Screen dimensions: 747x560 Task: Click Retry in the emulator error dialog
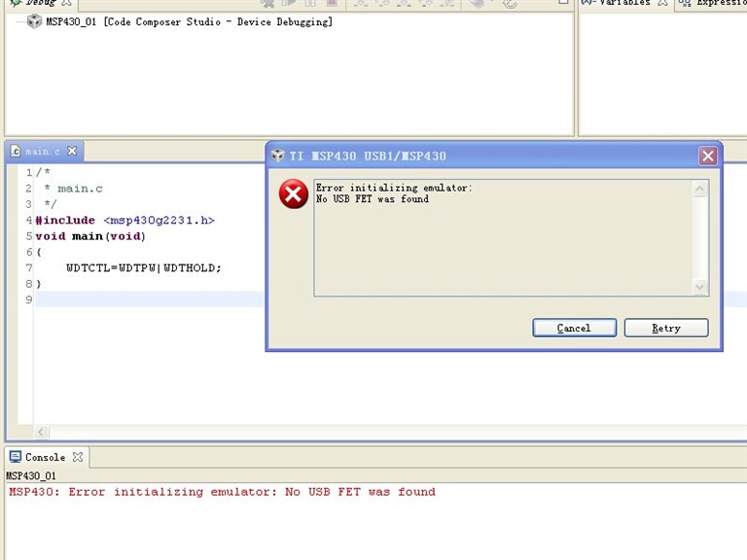666,328
